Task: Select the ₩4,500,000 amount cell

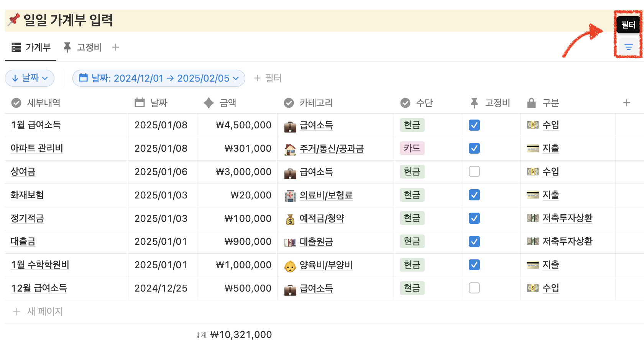Action: tap(237, 125)
